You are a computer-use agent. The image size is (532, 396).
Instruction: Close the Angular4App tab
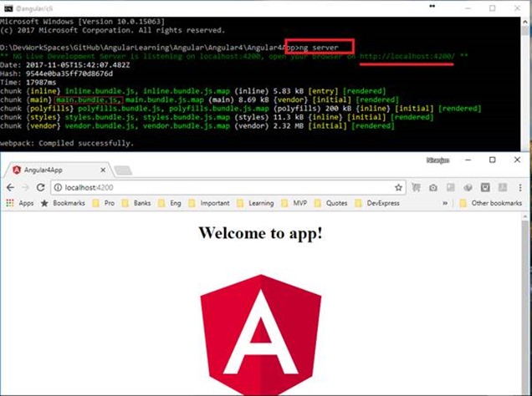pos(103,170)
